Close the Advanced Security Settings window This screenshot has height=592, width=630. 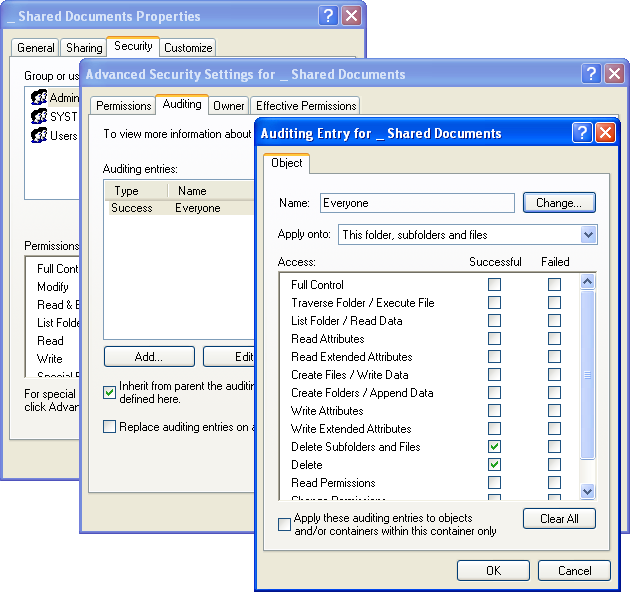pos(614,74)
